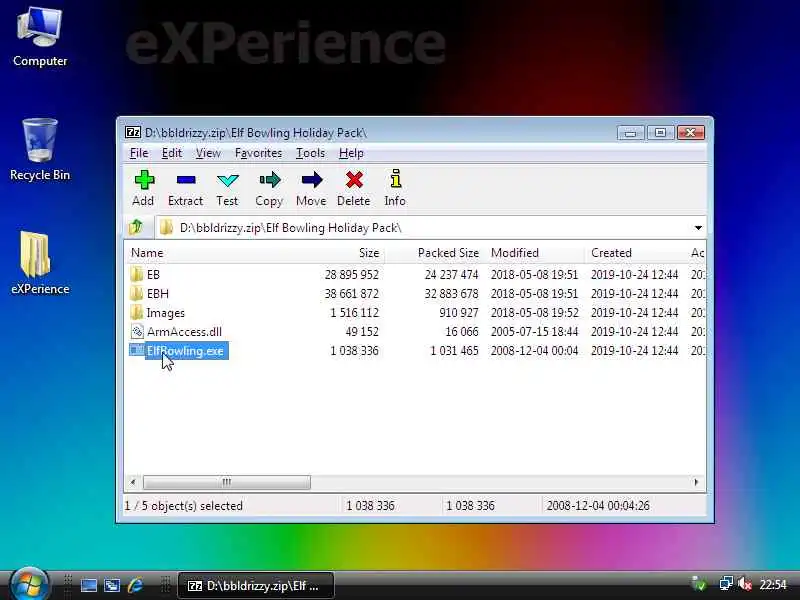
Task: Sort by Packed Size column header
Action: click(434, 253)
